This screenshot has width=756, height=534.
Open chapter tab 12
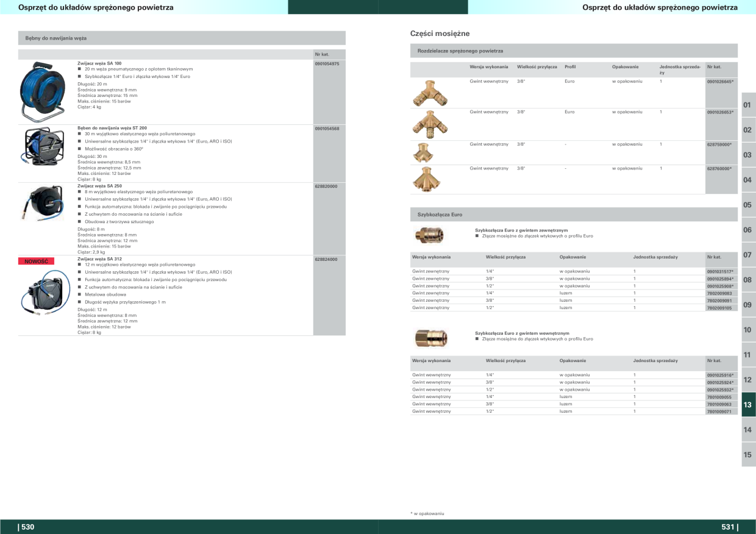(748, 380)
